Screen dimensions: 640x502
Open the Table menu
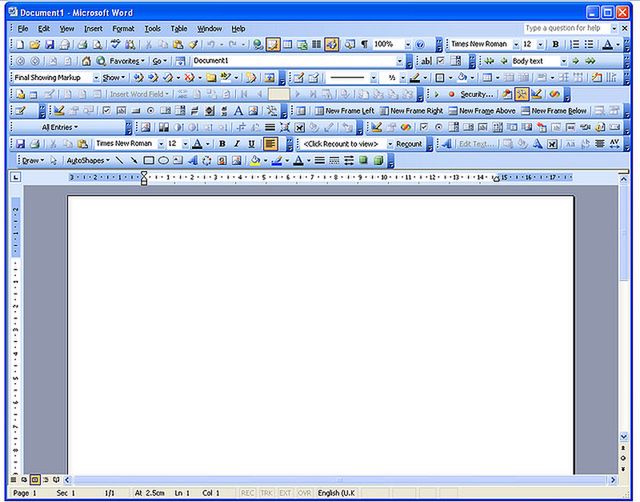179,29
